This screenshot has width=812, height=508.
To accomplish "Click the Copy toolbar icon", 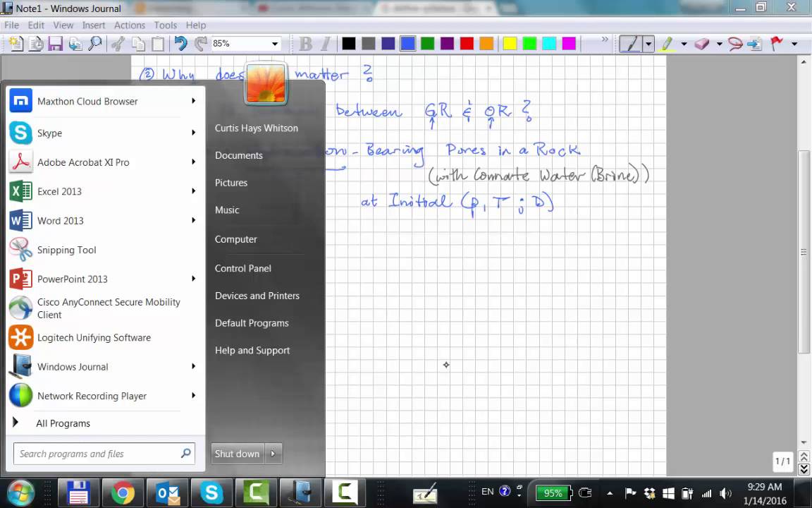I will (x=138, y=44).
